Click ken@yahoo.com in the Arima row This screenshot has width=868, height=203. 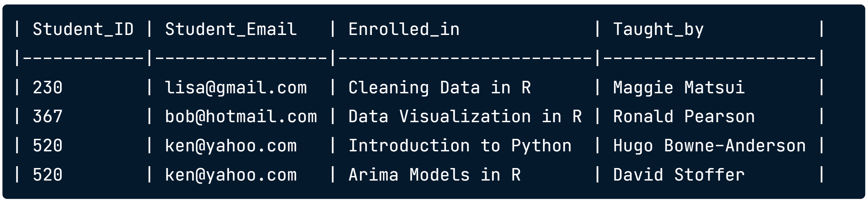[x=231, y=175]
